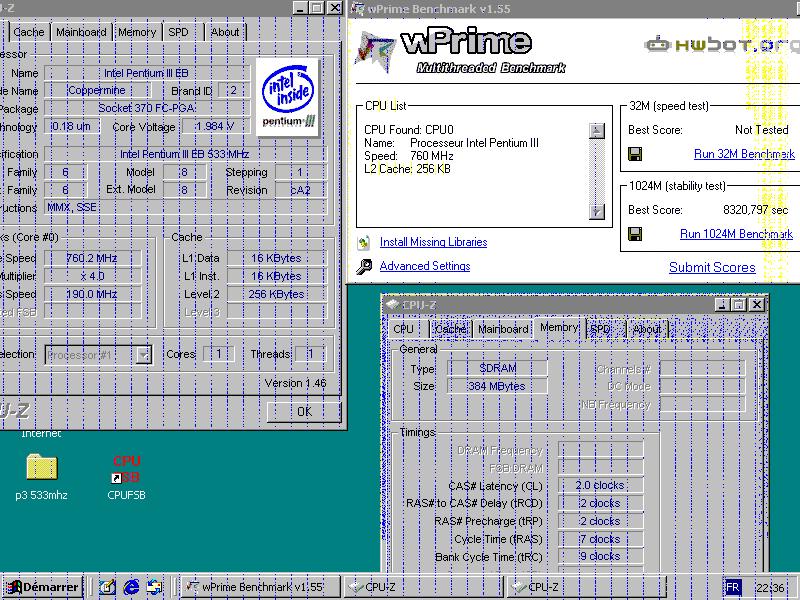Click the Instructions field MMX, SSE

[x=185, y=207]
